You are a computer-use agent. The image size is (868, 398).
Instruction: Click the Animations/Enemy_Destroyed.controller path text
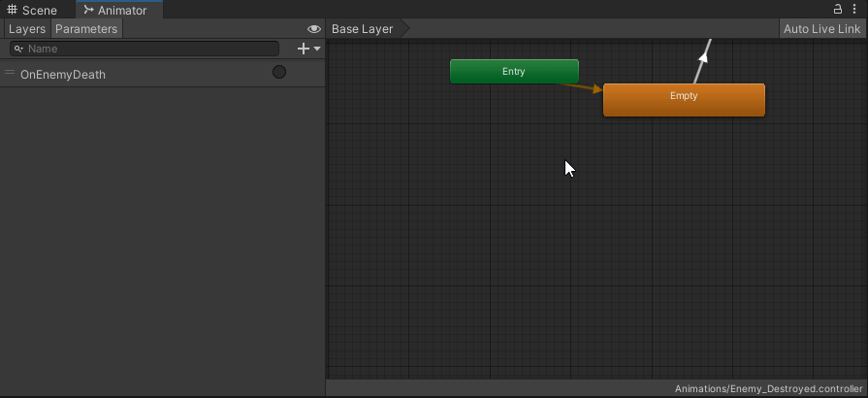pos(768,388)
